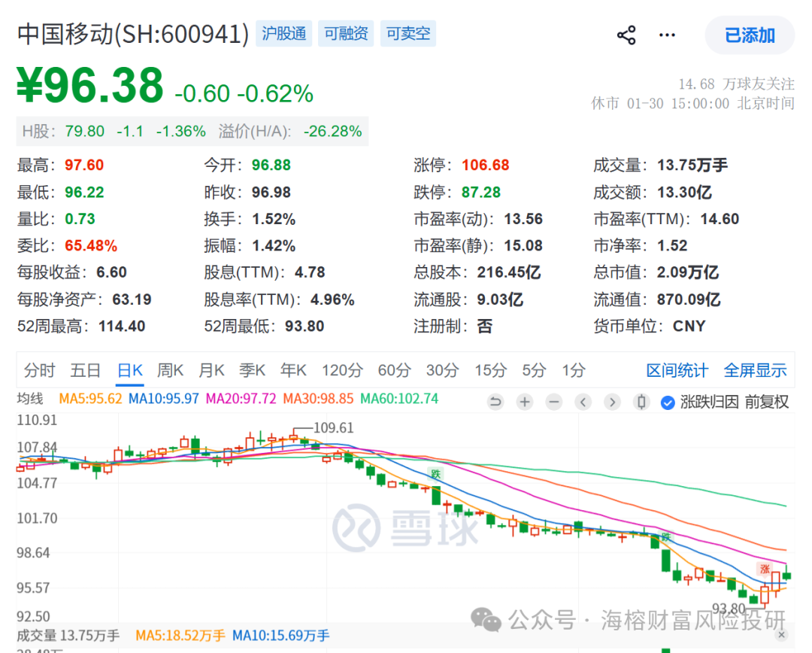Select the 60分 interval tab
This screenshot has width=812, height=653.
[x=395, y=370]
